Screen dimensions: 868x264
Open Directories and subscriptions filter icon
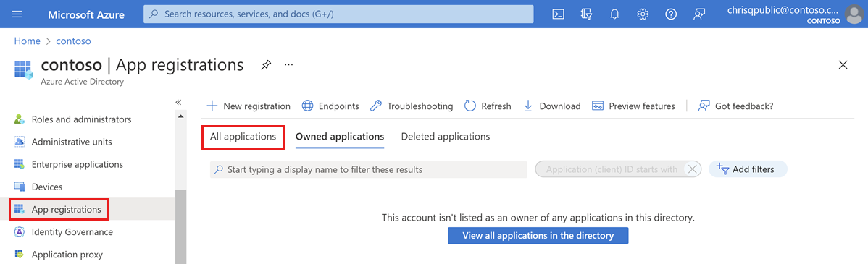coord(587,14)
